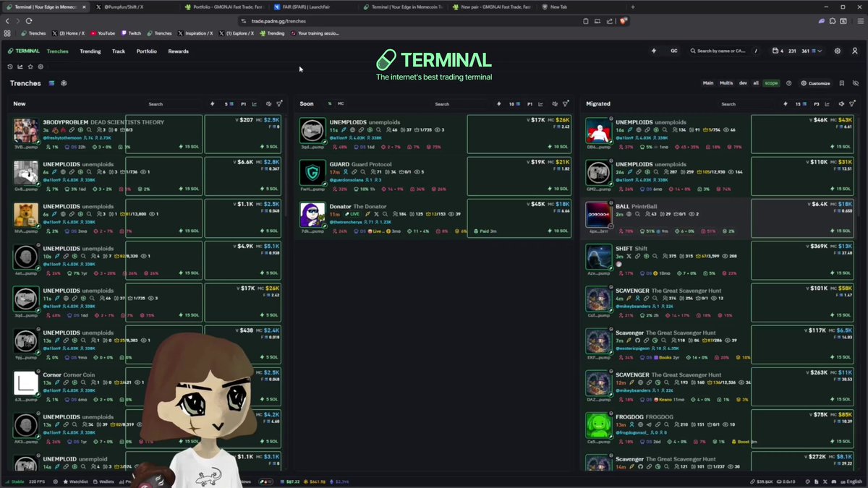
Task: Open the P1 preset selector in Soon column
Action: (x=530, y=104)
